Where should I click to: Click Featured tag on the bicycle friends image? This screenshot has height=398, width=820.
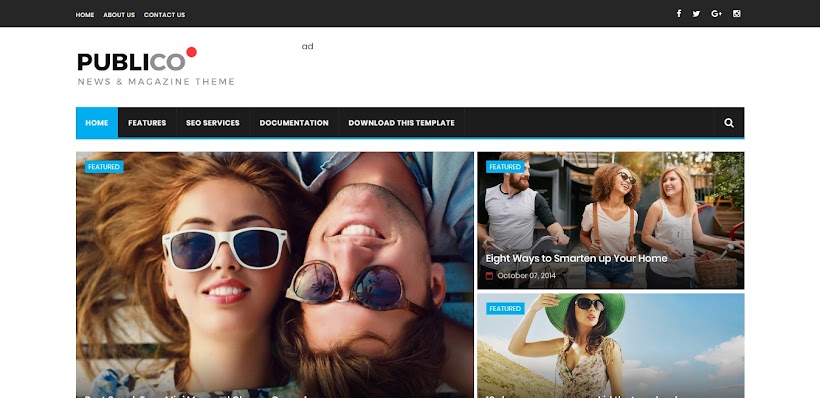point(505,167)
